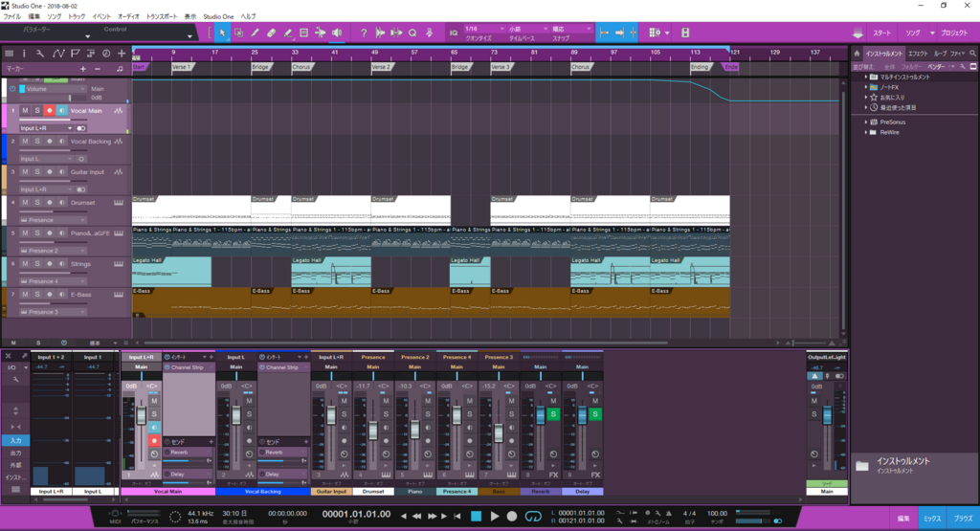The image size is (980, 531).
Task: Open Piano track Presence 2 dropdown
Action: (x=53, y=251)
